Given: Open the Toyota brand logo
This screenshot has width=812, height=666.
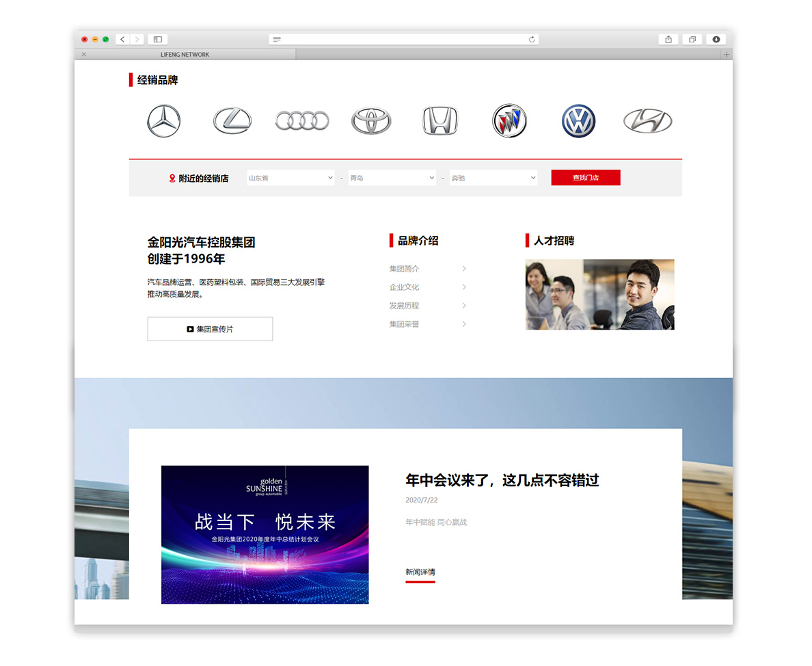Looking at the screenshot, I should click(x=371, y=121).
